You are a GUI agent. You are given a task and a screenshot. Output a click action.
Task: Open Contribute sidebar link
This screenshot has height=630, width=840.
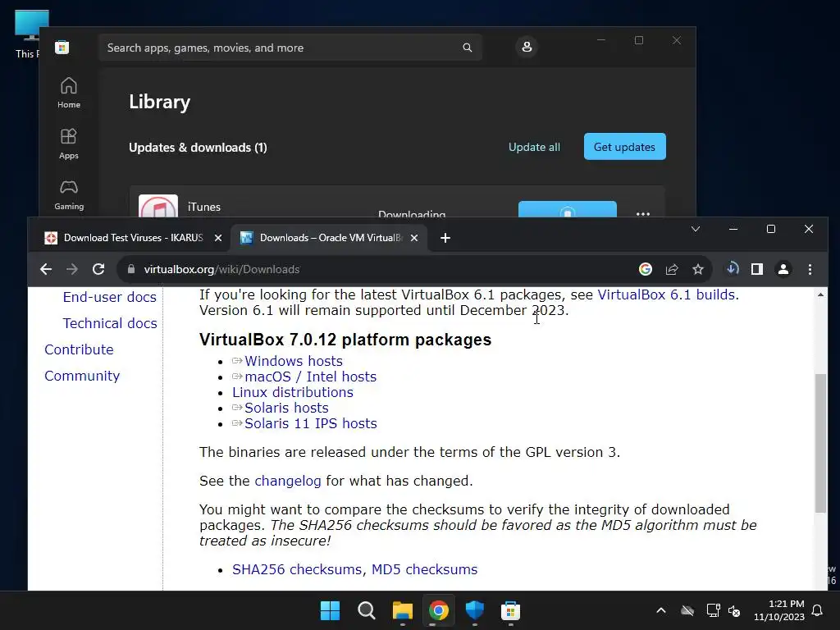79,349
